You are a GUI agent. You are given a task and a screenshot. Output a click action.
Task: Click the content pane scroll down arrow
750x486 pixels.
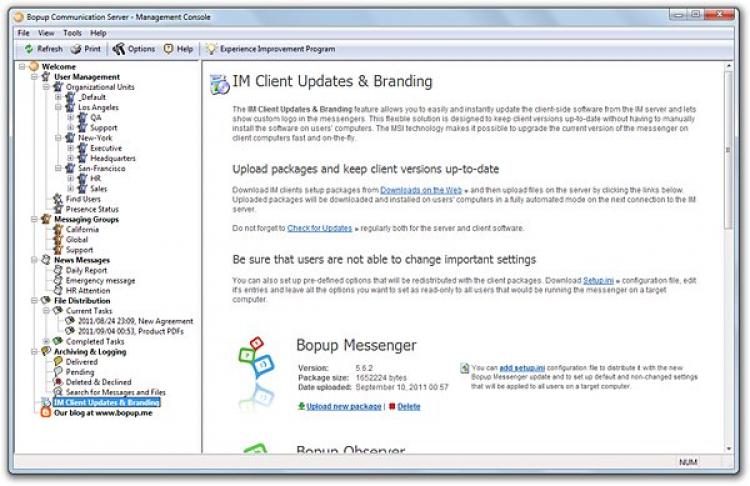(729, 449)
